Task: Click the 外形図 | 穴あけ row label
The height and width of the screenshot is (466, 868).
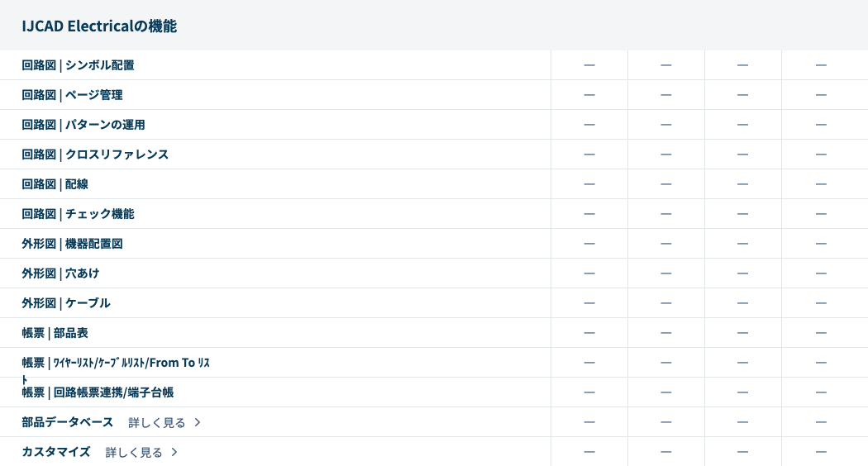Action: pyautogui.click(x=60, y=273)
